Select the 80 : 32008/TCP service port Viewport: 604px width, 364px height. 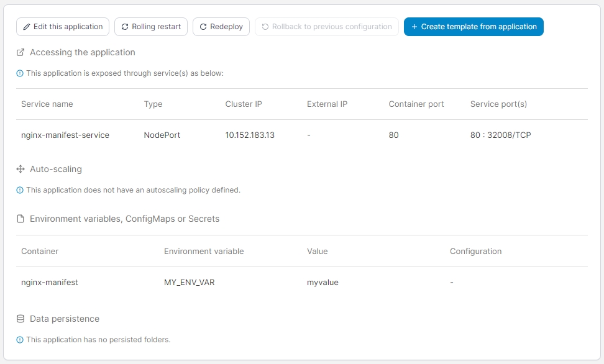[x=500, y=135]
